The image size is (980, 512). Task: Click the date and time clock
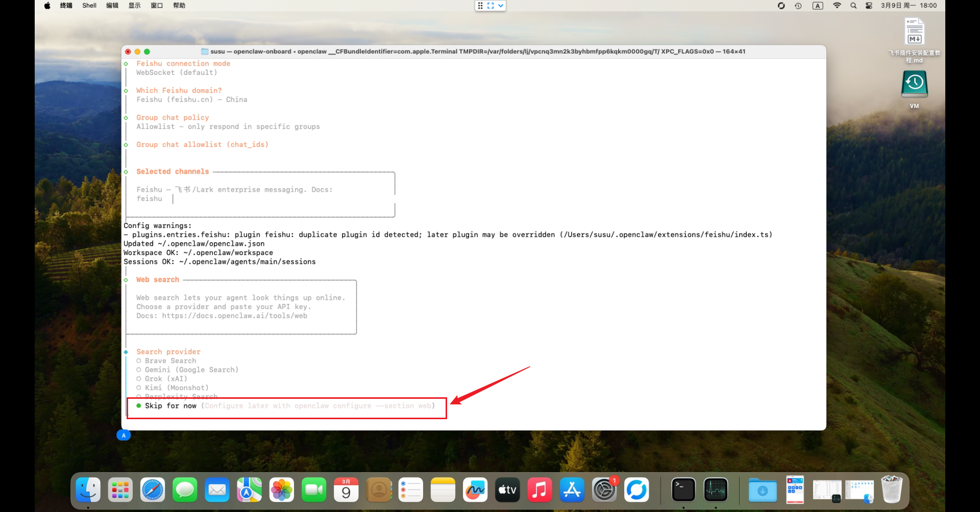point(909,6)
